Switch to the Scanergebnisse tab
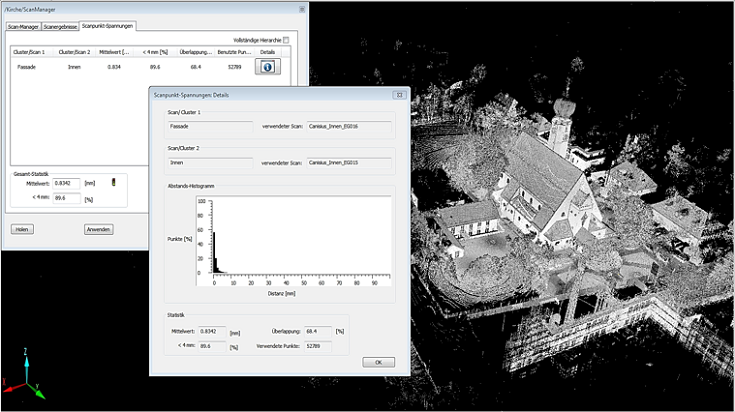This screenshot has width=735, height=412. (60, 27)
